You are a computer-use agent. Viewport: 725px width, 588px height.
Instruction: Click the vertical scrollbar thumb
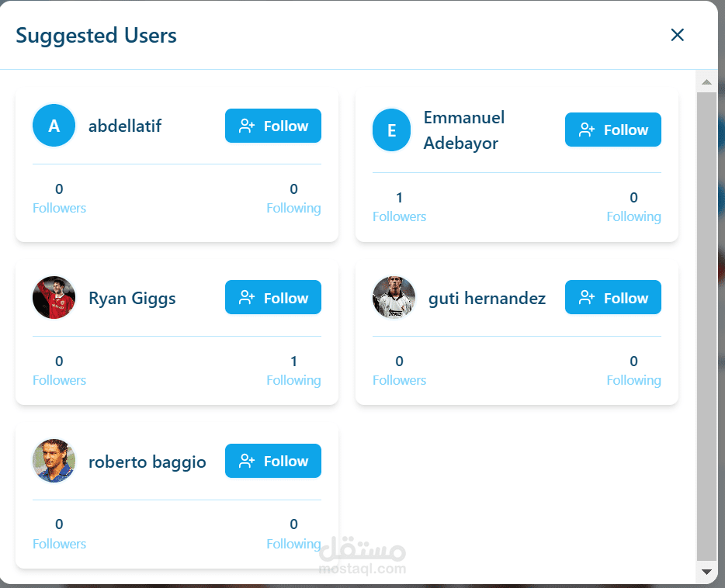point(706,327)
